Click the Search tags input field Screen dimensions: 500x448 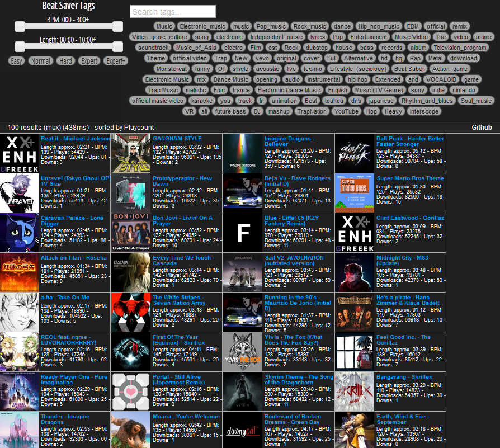click(x=172, y=12)
